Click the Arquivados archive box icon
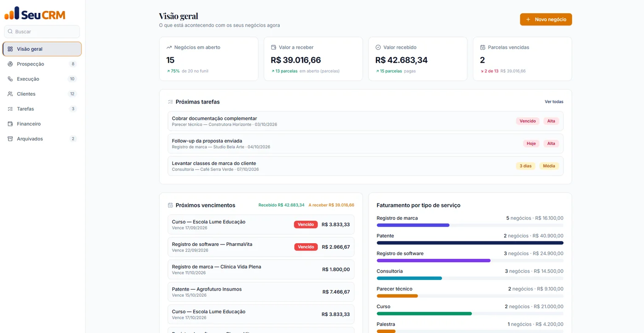 pyautogui.click(x=10, y=139)
